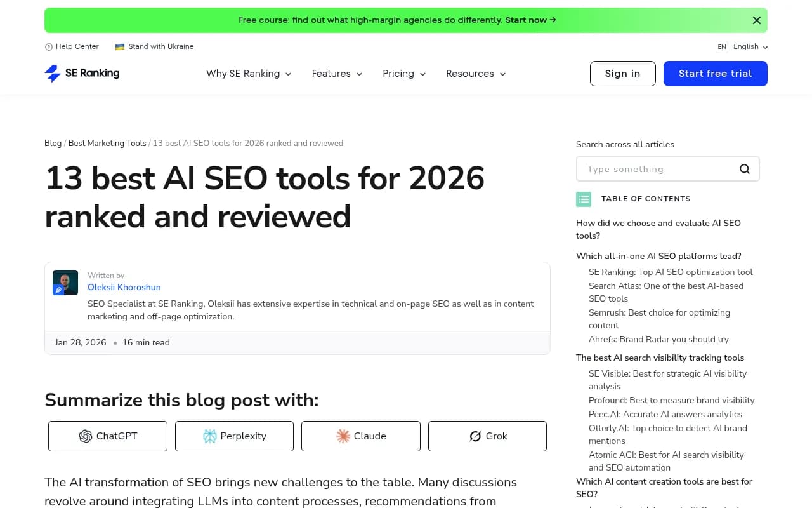812x508 pixels.
Task: Click the search magnifier icon
Action: pyautogui.click(x=745, y=169)
